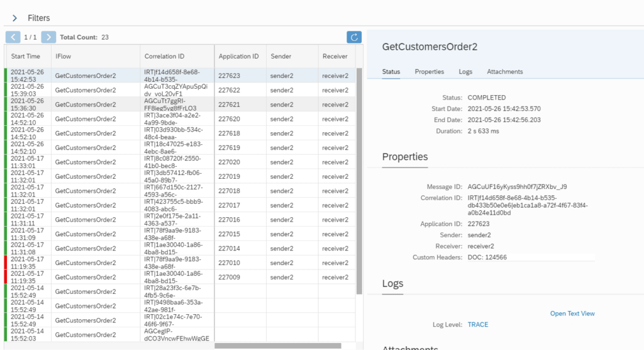Viewport: 644px width, 350px height.
Task: Click correlation ID IRT|02c1e74c-7e70- cell
Action: (178, 320)
